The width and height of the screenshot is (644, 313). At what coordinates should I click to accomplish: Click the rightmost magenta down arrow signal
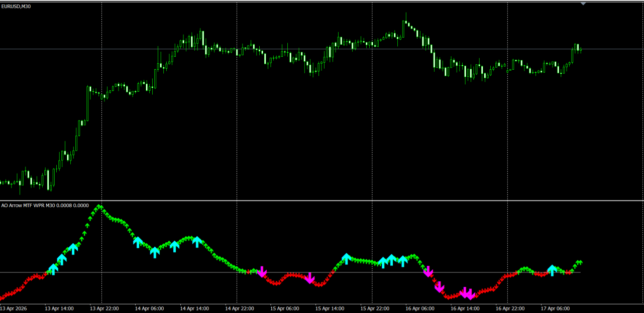(470, 294)
